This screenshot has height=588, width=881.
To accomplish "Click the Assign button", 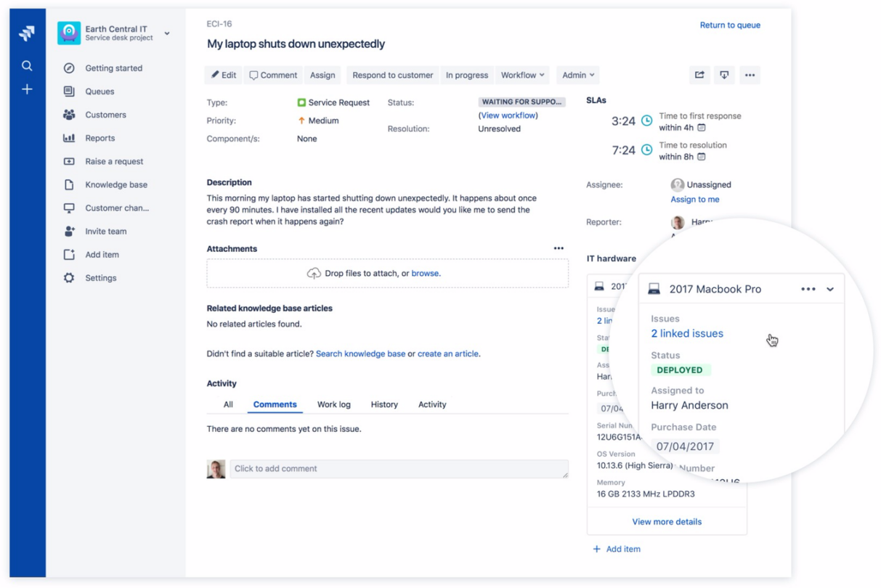I will tap(322, 75).
